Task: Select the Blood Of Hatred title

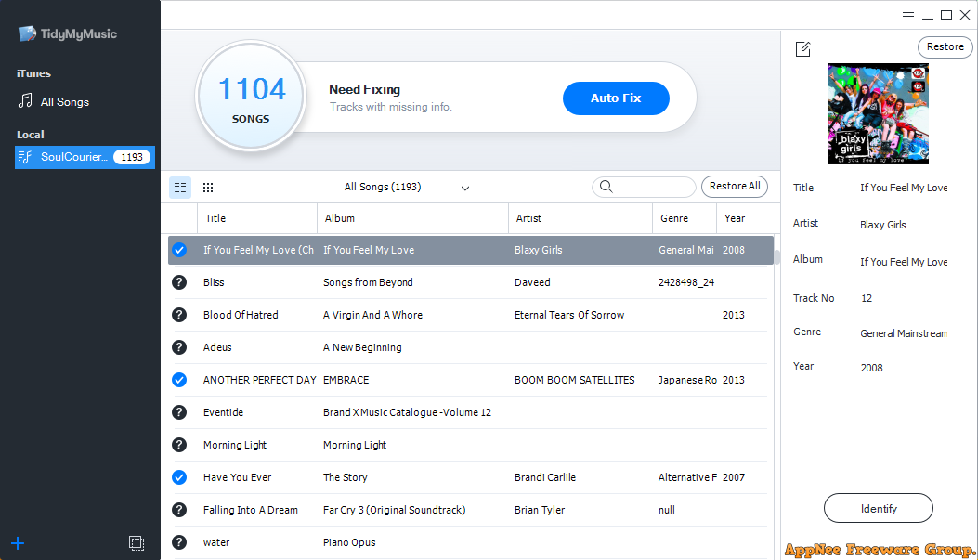Action: [241, 315]
